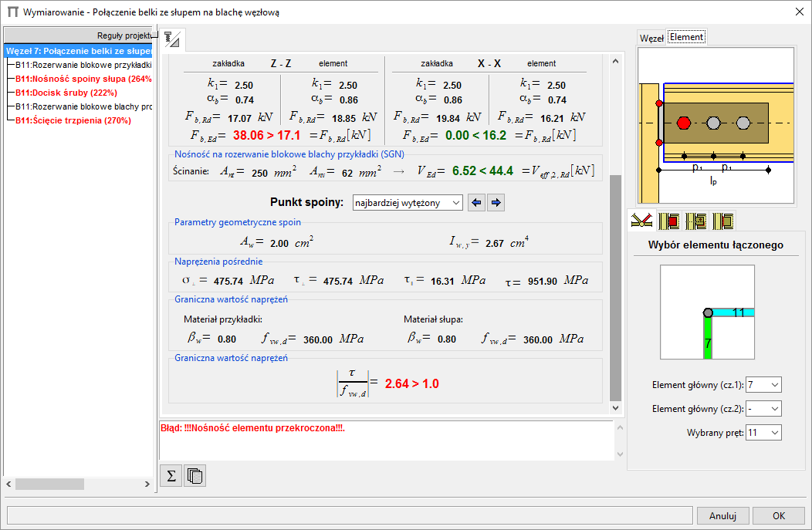This screenshot has width=812, height=530.
Task: Switch to the Węzeł tab
Action: (x=651, y=38)
